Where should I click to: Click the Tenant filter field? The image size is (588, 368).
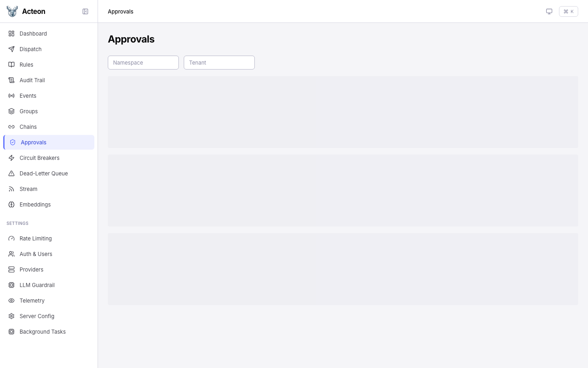[219, 63]
